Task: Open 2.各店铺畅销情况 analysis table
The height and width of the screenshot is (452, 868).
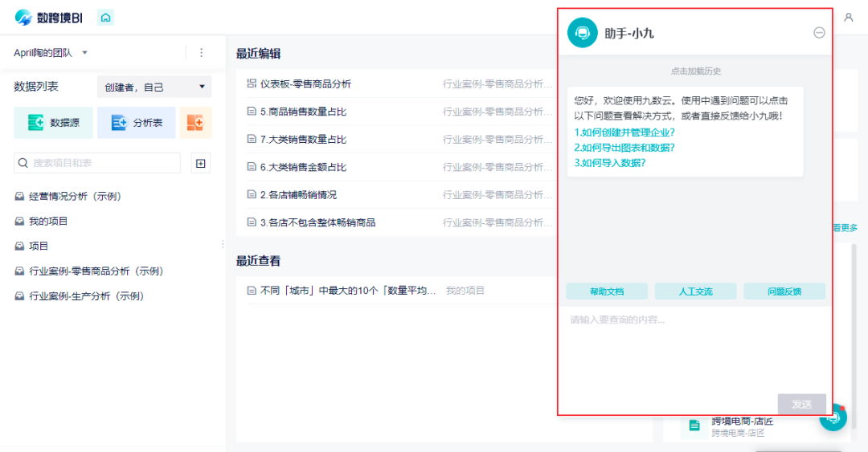Action: point(298,195)
